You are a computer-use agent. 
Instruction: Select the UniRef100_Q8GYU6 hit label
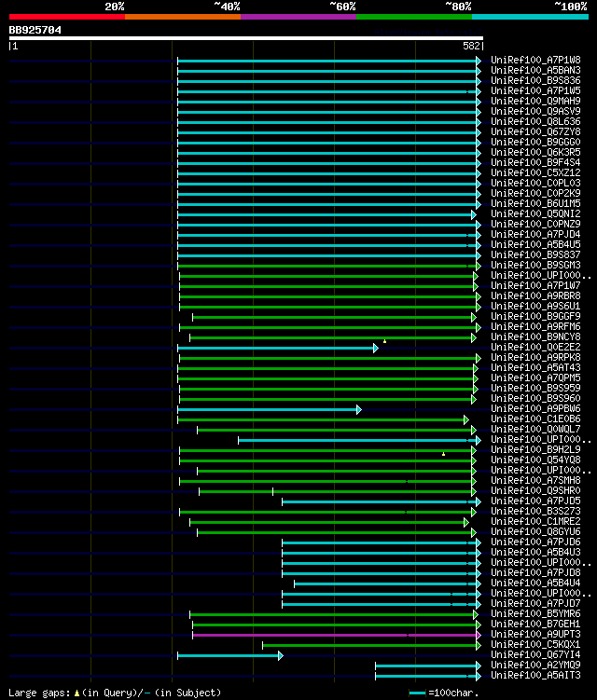(535, 531)
